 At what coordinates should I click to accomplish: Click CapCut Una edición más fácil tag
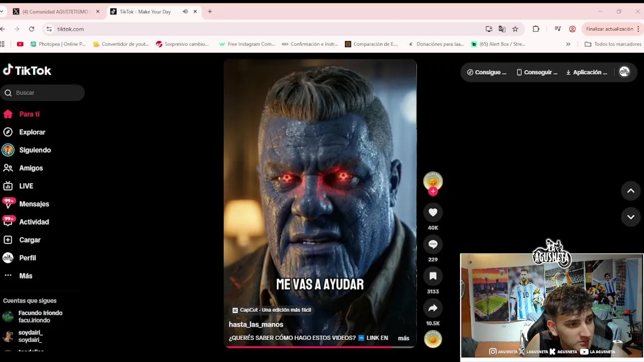pos(272,310)
